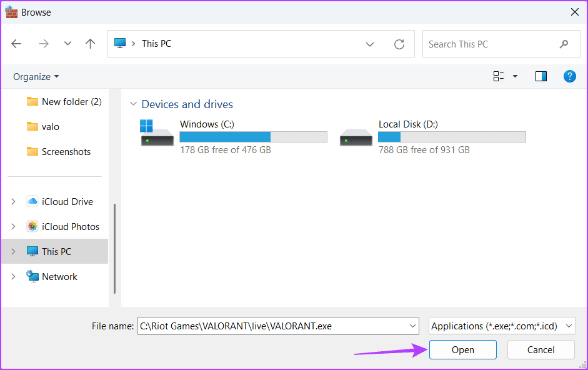Click Local Disk (D:) capacity bar
The image size is (588, 370).
tap(452, 137)
